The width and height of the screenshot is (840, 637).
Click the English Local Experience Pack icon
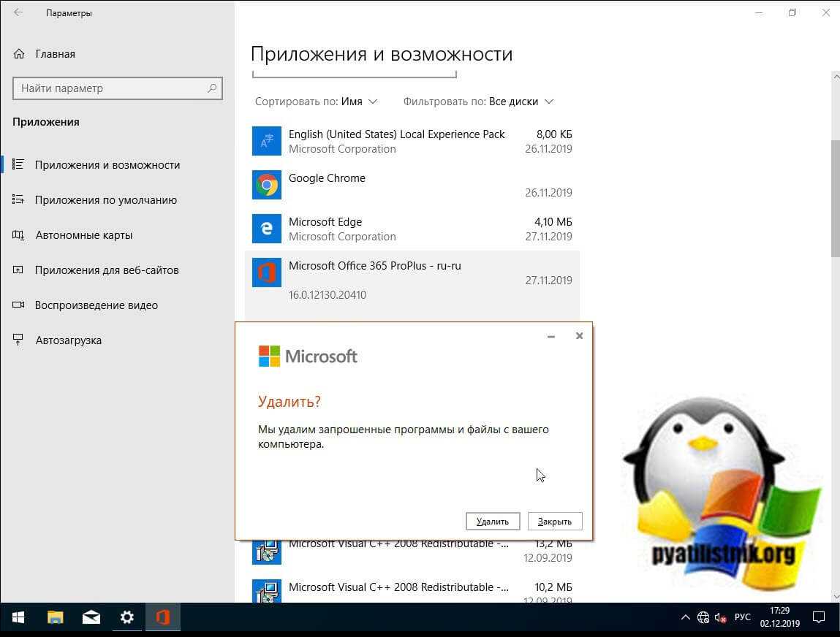pyautogui.click(x=266, y=141)
